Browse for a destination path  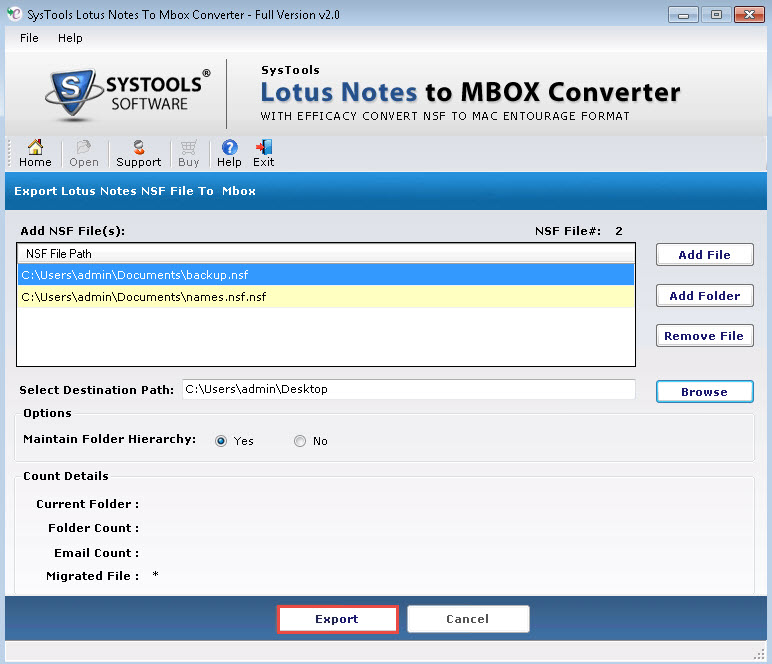705,392
